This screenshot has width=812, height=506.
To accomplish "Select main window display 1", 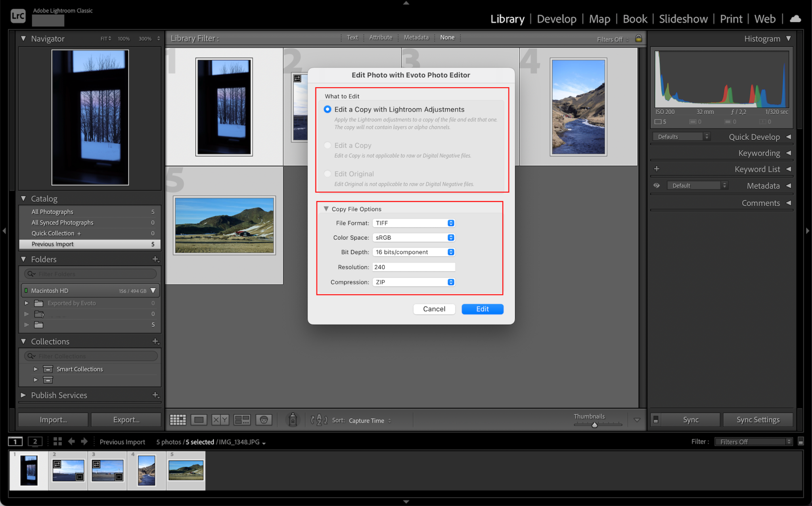I will [x=15, y=442].
